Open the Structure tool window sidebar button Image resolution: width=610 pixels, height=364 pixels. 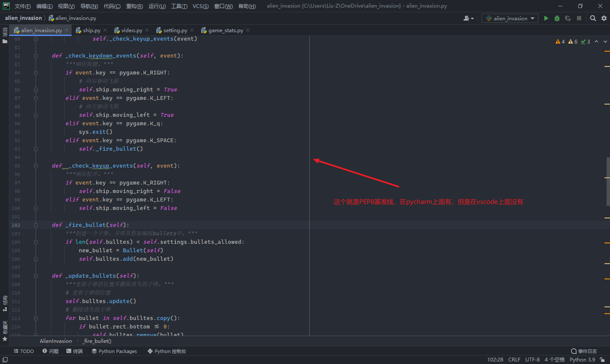(5, 303)
